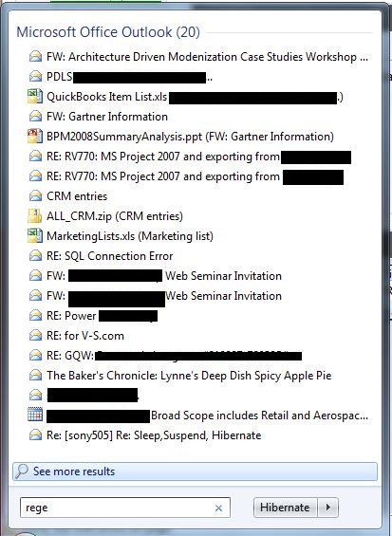This screenshot has height=536, width=392.
Task: Click envelope icon beside CRM entries
Action: (35, 196)
